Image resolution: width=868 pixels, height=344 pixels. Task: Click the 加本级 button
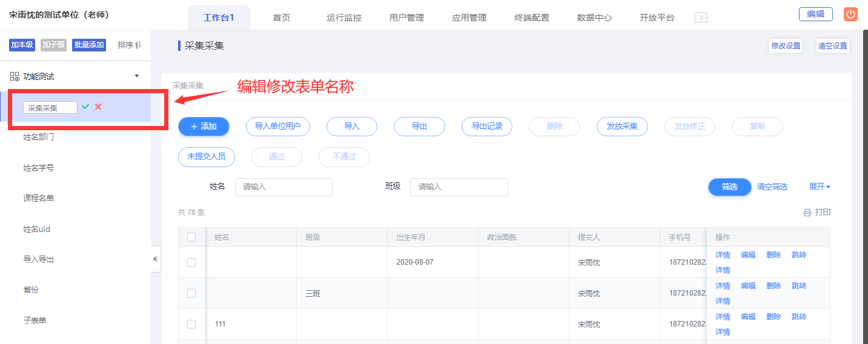pos(22,45)
